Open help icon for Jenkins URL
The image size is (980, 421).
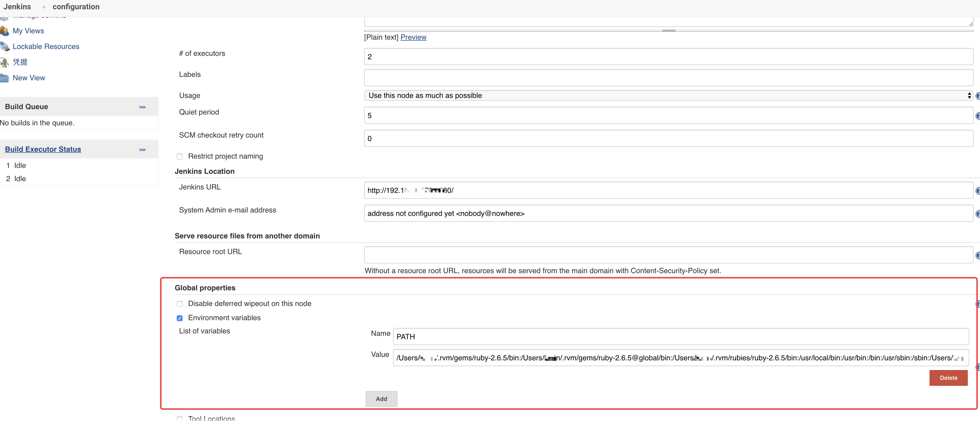(977, 191)
